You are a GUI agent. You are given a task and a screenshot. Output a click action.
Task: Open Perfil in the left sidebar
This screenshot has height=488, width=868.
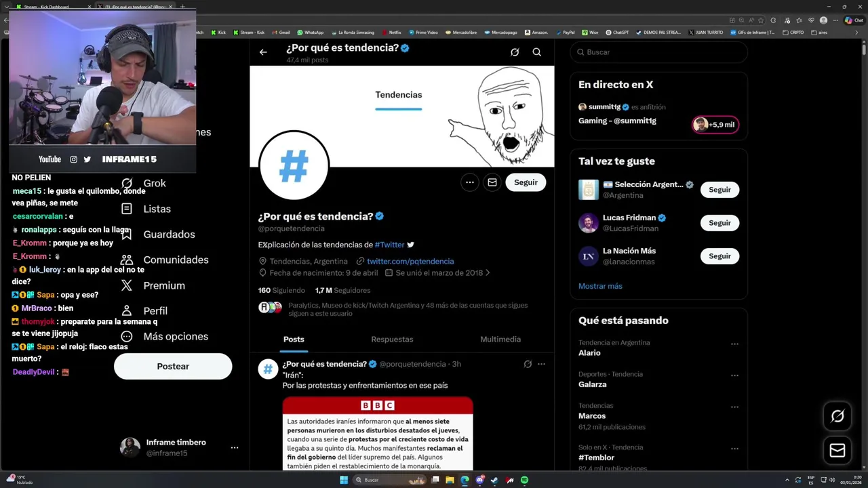click(x=144, y=310)
